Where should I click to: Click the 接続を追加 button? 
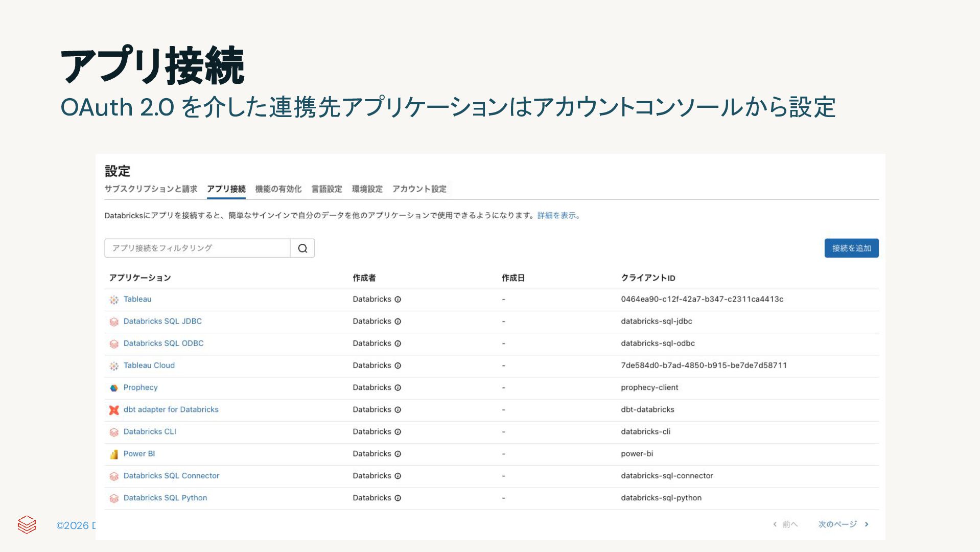pos(851,248)
